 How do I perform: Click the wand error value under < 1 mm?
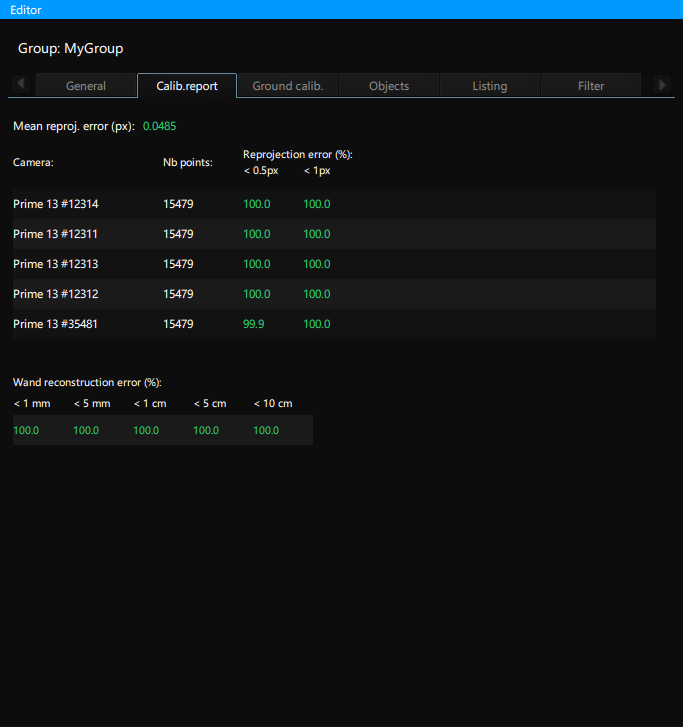[26, 430]
